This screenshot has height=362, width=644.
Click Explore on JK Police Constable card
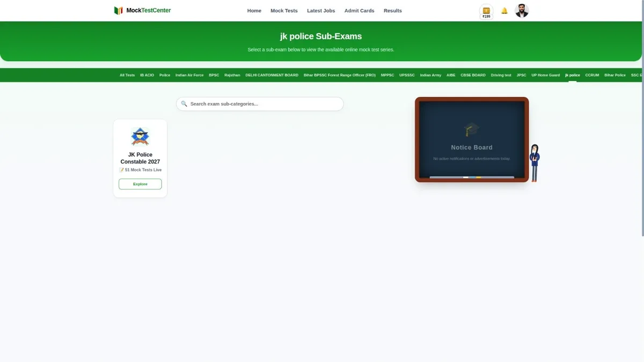click(x=140, y=184)
